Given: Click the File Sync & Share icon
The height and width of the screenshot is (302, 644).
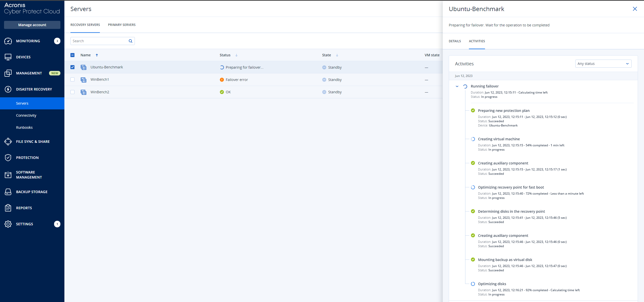Looking at the screenshot, I should (8, 142).
